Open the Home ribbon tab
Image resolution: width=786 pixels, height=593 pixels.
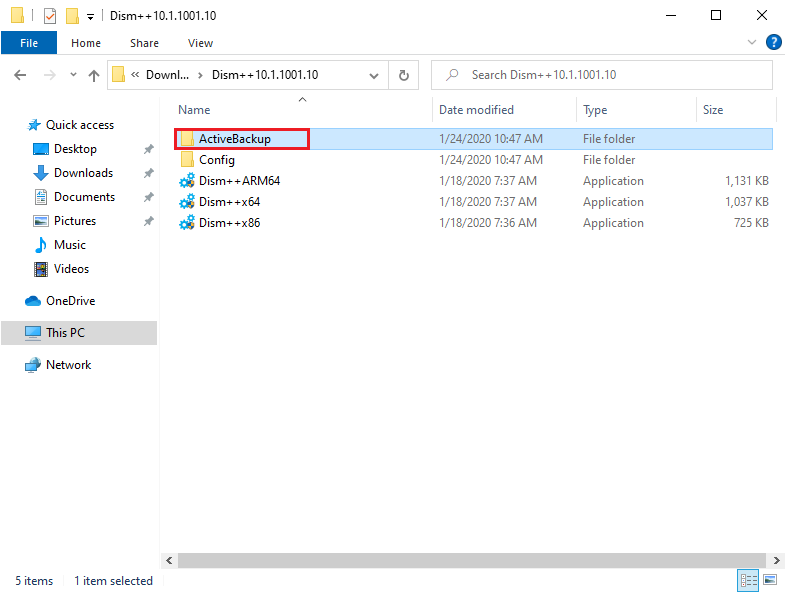point(86,43)
